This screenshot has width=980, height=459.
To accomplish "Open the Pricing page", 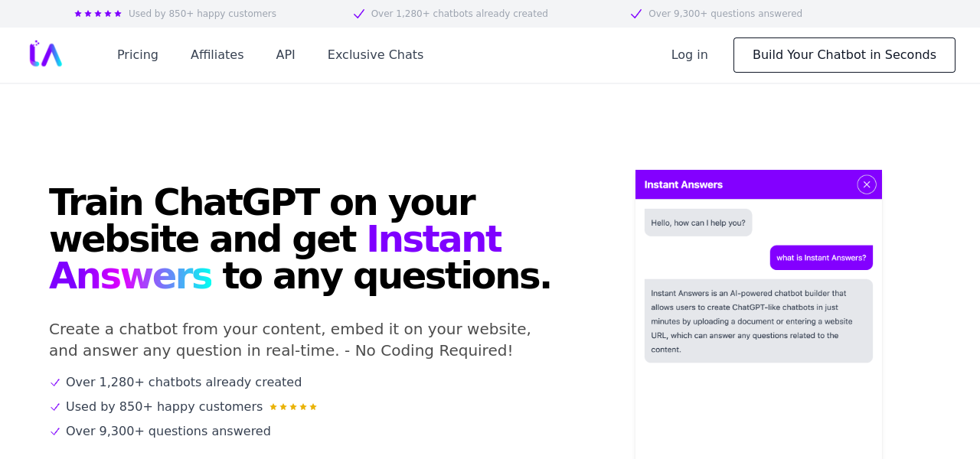I will 138,55.
